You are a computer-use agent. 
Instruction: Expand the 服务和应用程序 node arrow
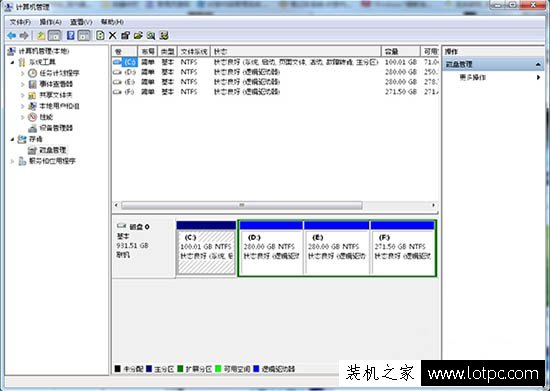click(13, 161)
